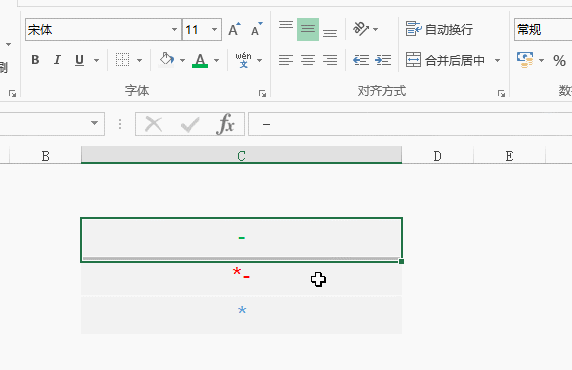Open name box dropdown
Image resolution: width=572 pixels, height=370 pixels.
tap(94, 123)
